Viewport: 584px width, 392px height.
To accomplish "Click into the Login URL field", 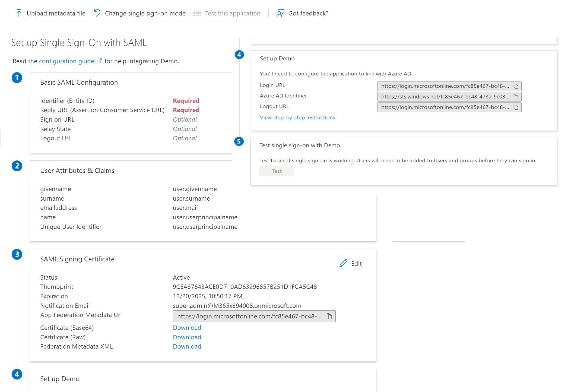I will point(445,86).
